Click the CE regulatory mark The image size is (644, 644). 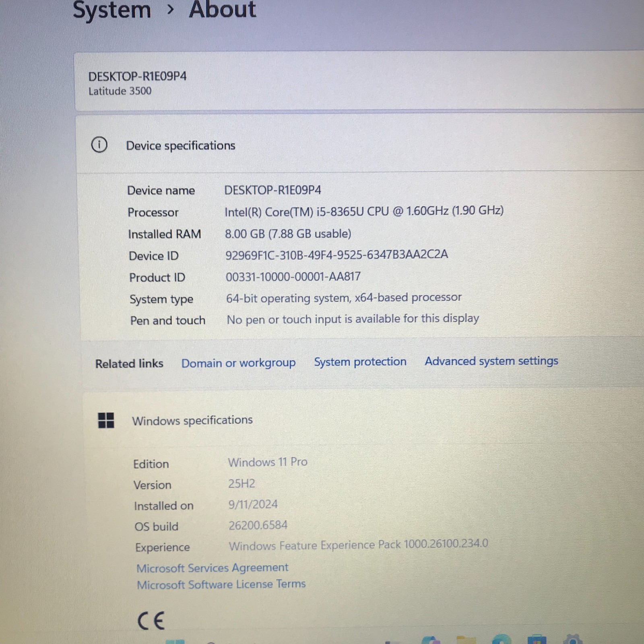point(151,620)
